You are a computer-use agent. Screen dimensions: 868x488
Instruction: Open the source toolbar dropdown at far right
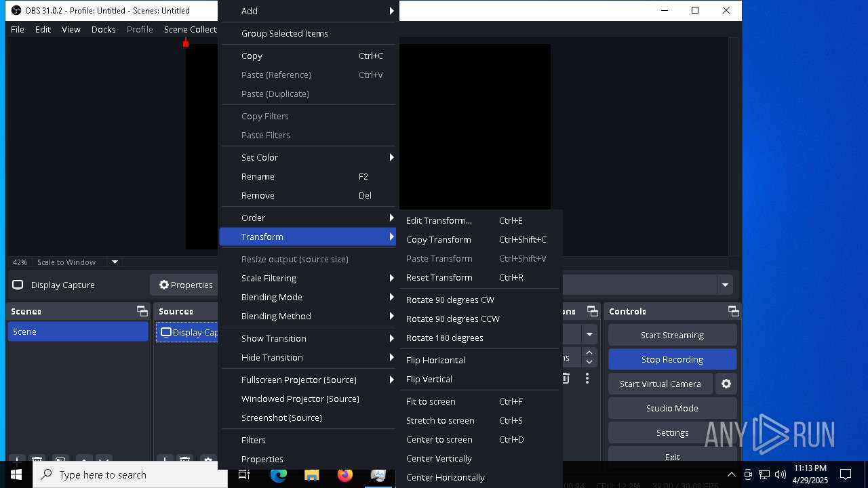click(x=725, y=285)
